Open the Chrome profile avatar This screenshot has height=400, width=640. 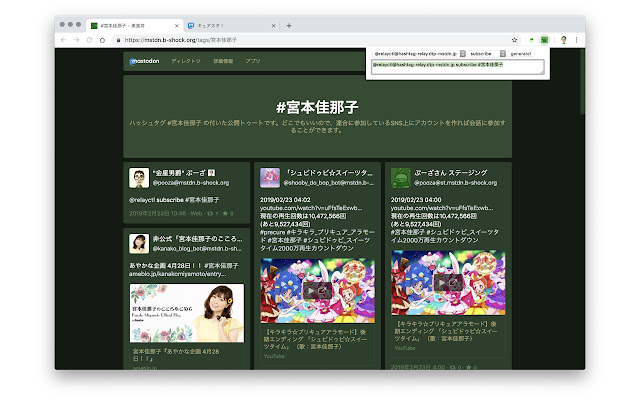(x=564, y=40)
